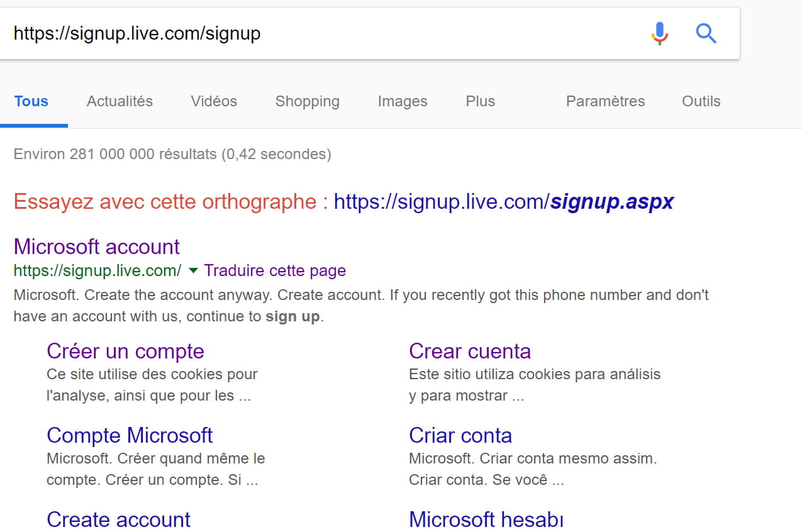Screen dimensions: 802x532
Task: Open the Plus menu
Action: [x=481, y=101]
